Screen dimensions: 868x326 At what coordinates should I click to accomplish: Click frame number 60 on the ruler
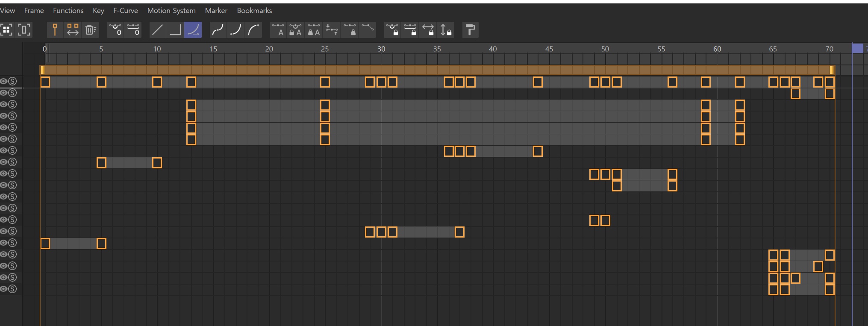click(717, 49)
